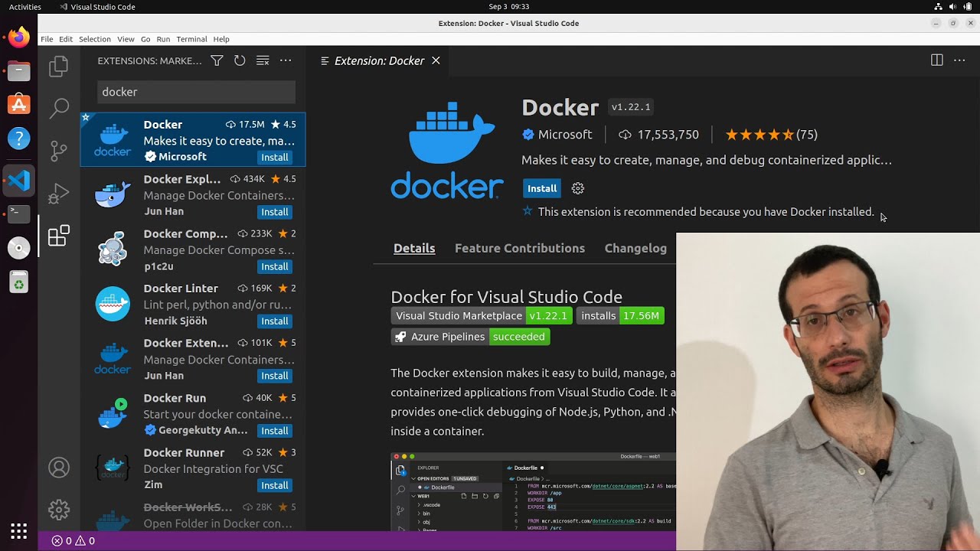980x551 pixels.
Task: Click the split editor right icon
Action: coord(936,60)
